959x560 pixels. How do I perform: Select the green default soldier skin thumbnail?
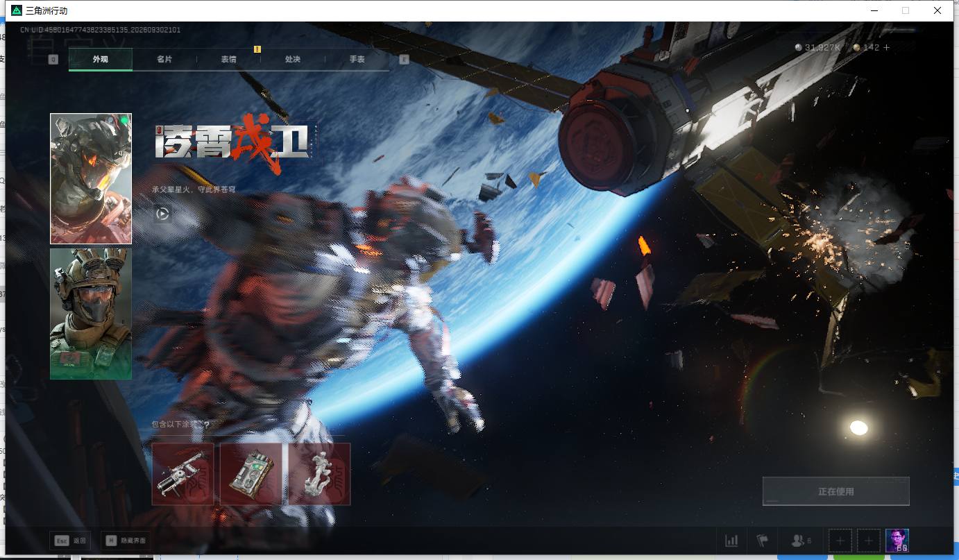(x=91, y=314)
